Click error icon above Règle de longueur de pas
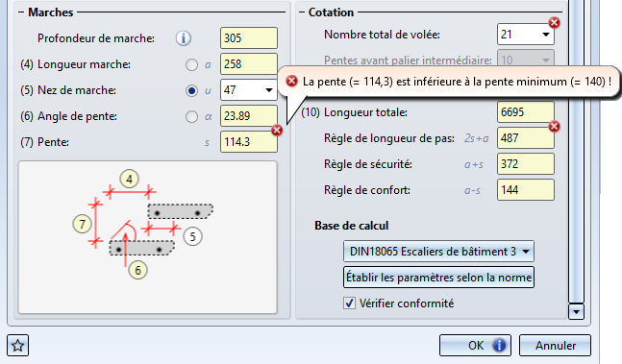622x364 pixels. [x=554, y=127]
